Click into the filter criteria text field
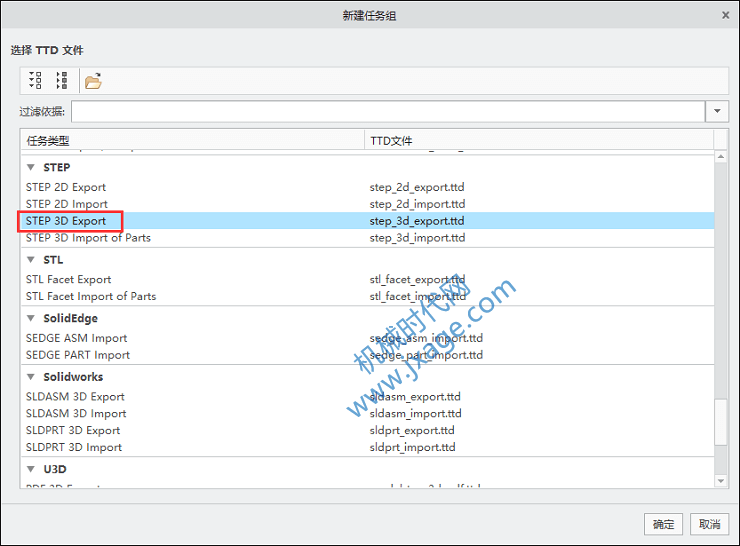The height and width of the screenshot is (546, 740). (x=388, y=111)
